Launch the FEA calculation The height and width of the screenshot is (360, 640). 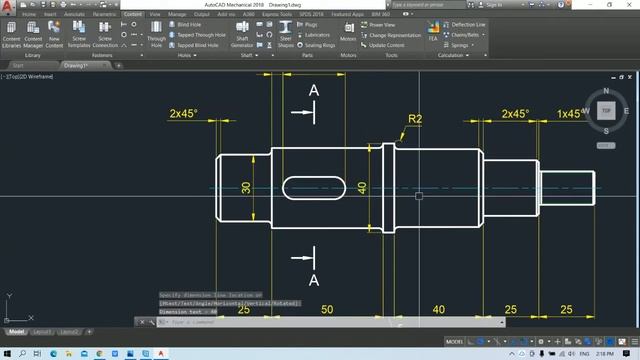pos(433,31)
